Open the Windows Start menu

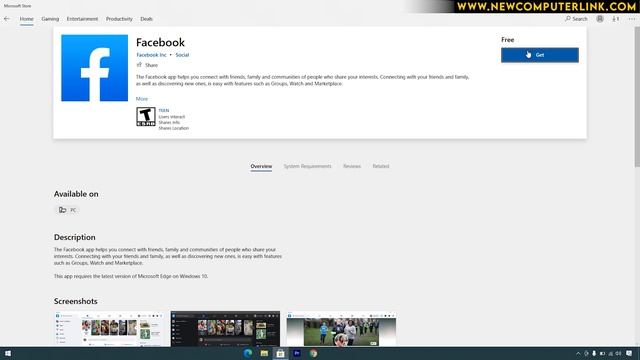tap(8, 353)
